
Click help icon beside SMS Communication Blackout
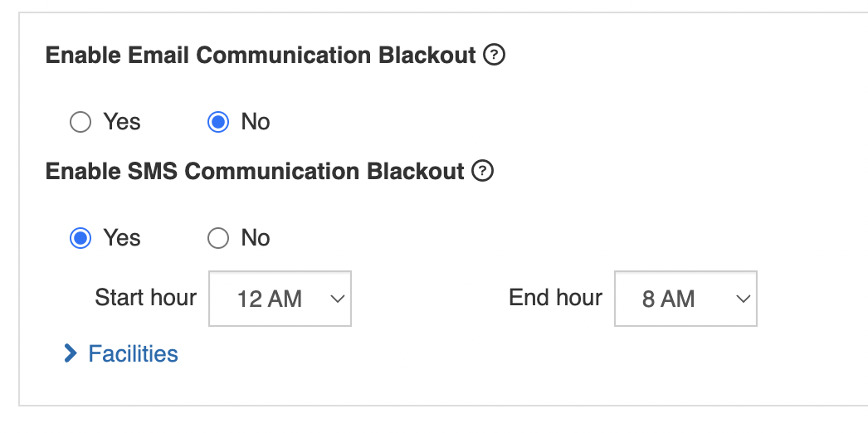(482, 172)
